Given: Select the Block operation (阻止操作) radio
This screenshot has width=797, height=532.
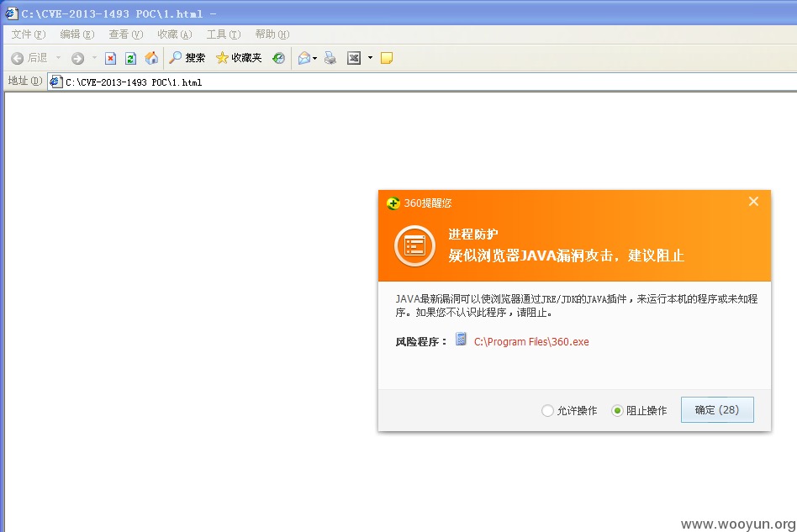Looking at the screenshot, I should (x=617, y=411).
